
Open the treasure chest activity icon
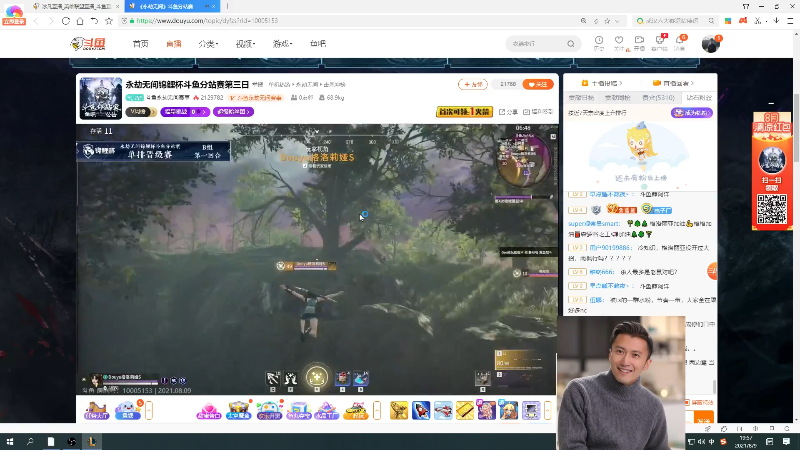pyautogui.click(x=238, y=410)
